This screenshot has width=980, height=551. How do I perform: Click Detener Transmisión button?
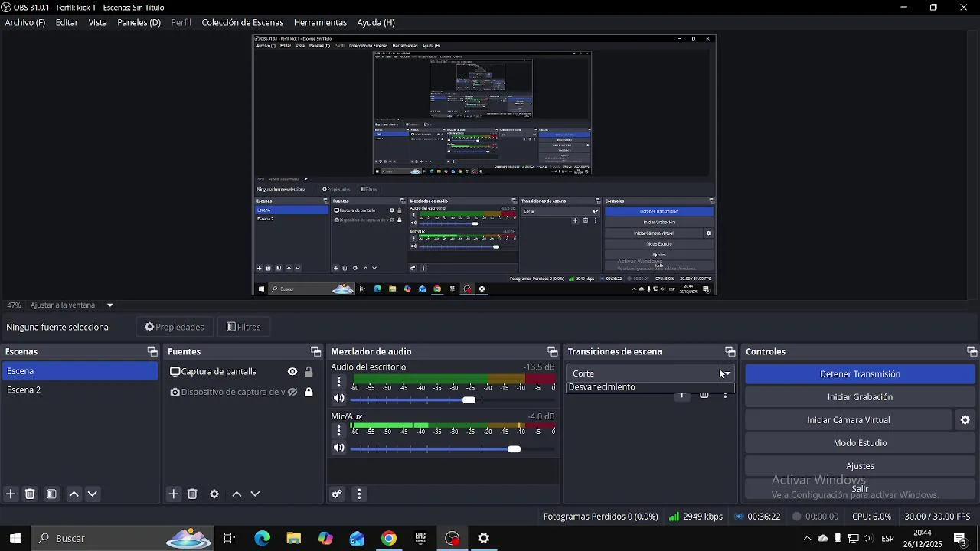click(860, 374)
